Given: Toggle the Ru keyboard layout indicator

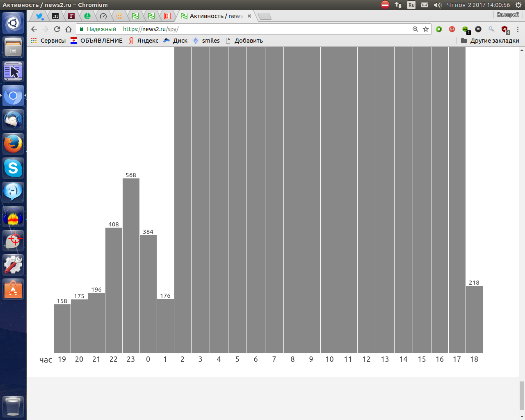Looking at the screenshot, I should click(x=411, y=5).
